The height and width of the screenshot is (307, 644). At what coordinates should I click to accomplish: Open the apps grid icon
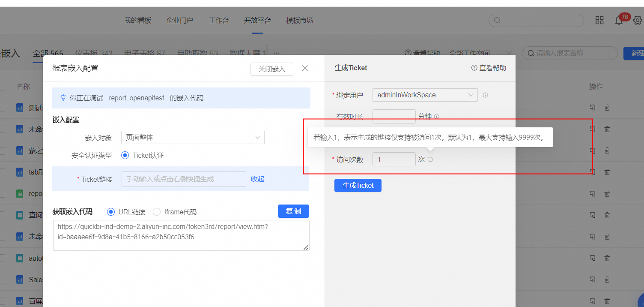click(x=599, y=21)
